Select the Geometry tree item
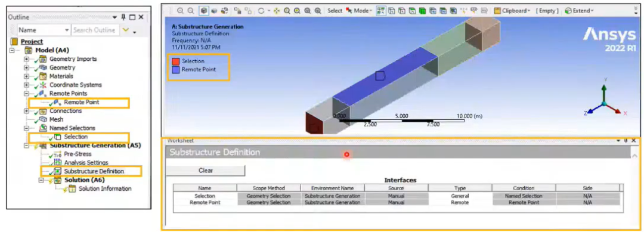This screenshot has width=644, height=232. pyautogui.click(x=63, y=67)
